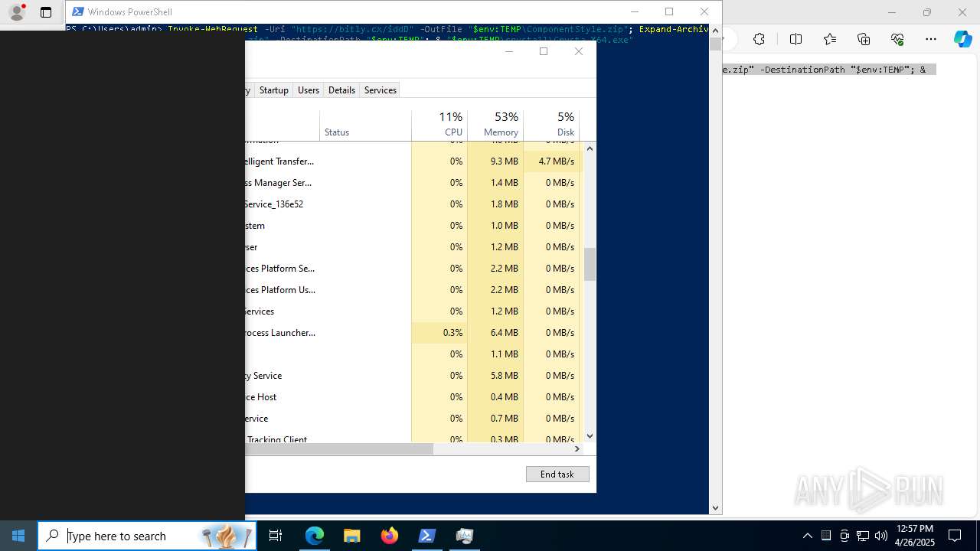Open notification center icon
The image size is (980, 551).
pyautogui.click(x=955, y=536)
